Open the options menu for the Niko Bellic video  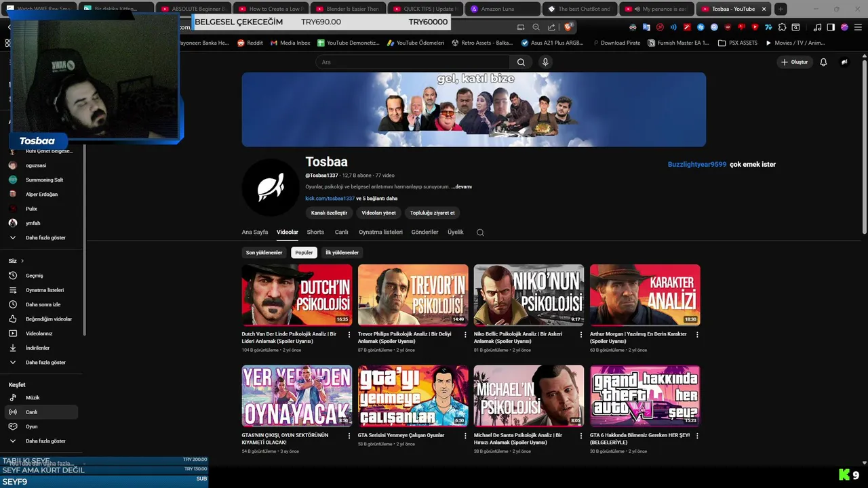click(x=581, y=335)
